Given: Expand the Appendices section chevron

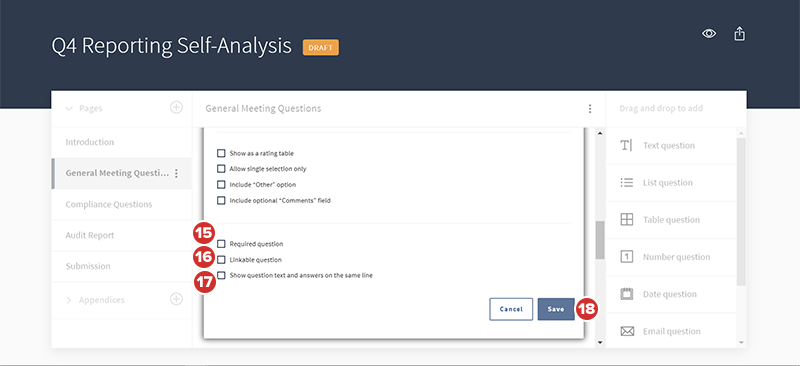Looking at the screenshot, I should (69, 300).
